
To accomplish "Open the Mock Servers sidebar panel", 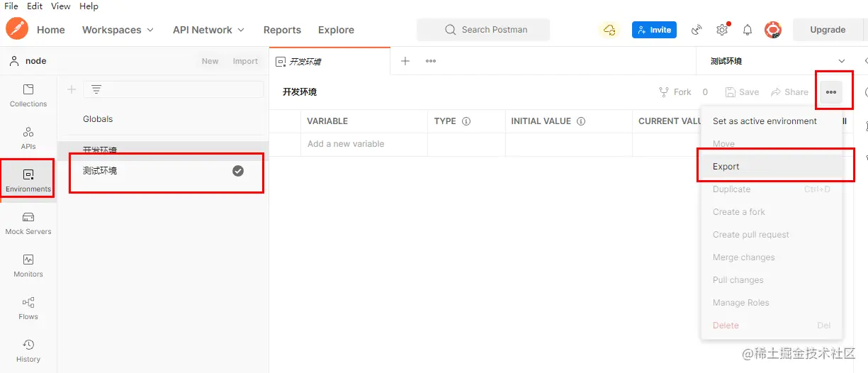I will click(28, 223).
